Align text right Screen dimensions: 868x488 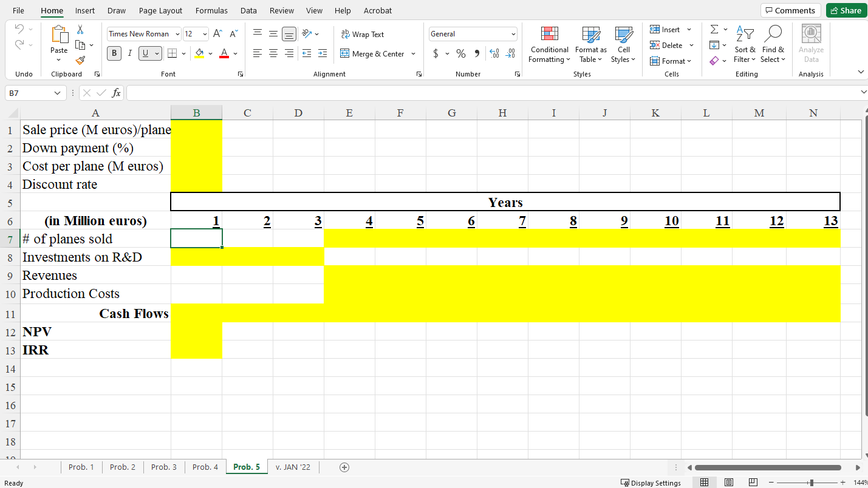(x=289, y=53)
